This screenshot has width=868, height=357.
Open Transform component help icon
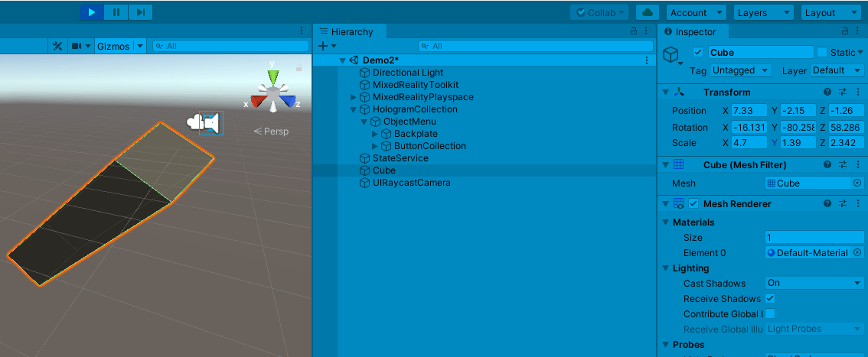tap(827, 92)
